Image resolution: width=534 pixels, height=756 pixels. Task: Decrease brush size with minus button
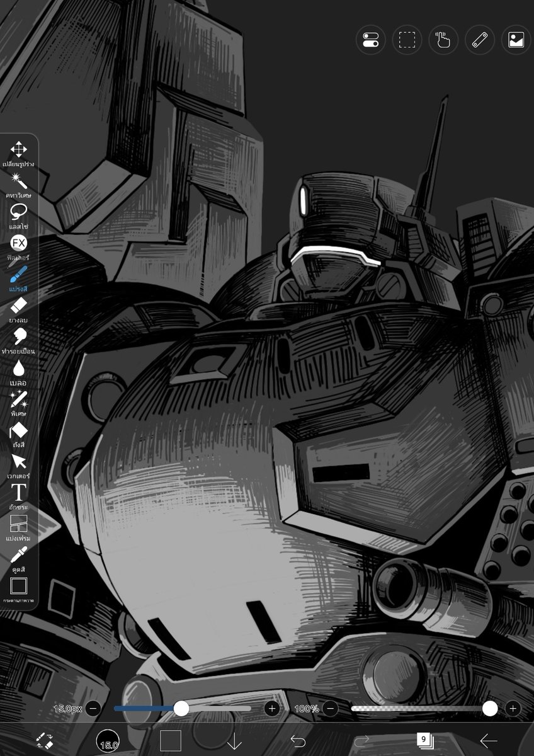(x=93, y=709)
